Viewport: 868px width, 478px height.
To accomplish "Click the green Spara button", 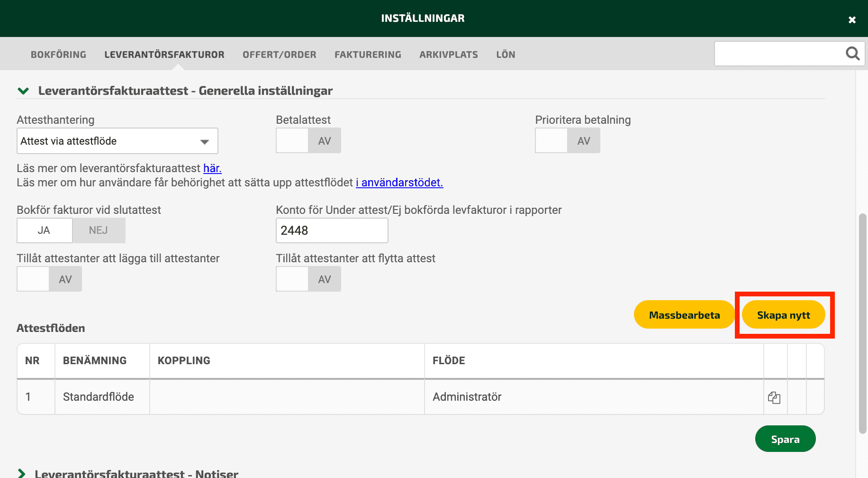I will (x=786, y=439).
